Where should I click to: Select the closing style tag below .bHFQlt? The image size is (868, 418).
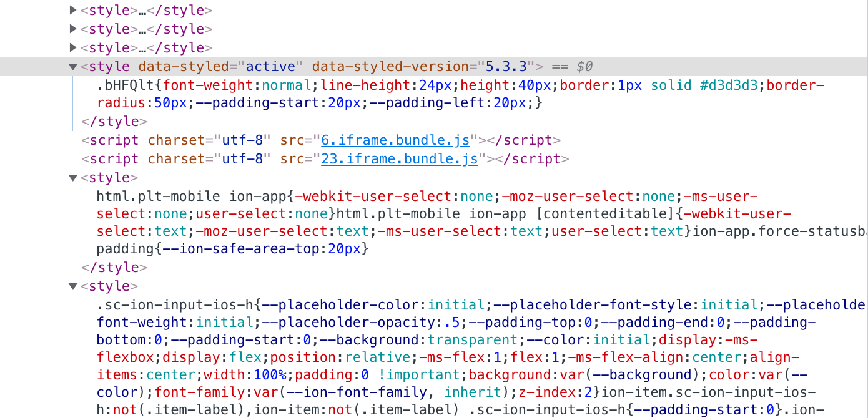coord(114,122)
